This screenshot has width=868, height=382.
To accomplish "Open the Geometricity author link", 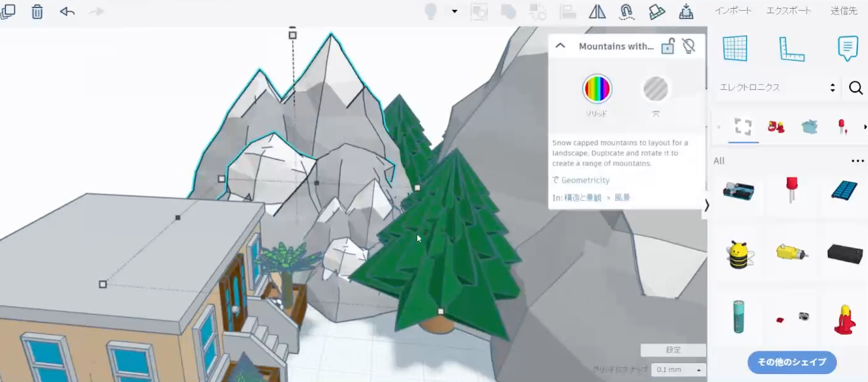I will coord(585,181).
